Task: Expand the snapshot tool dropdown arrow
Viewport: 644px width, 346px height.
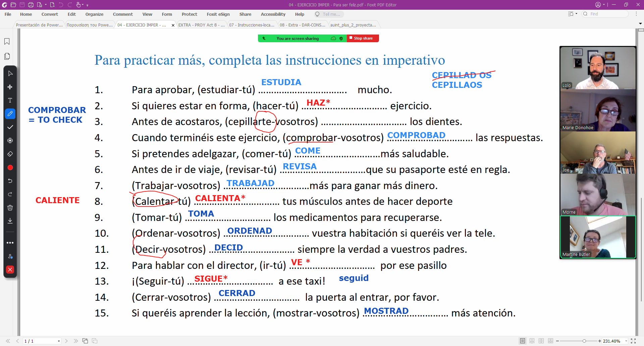Action: coord(46,5)
